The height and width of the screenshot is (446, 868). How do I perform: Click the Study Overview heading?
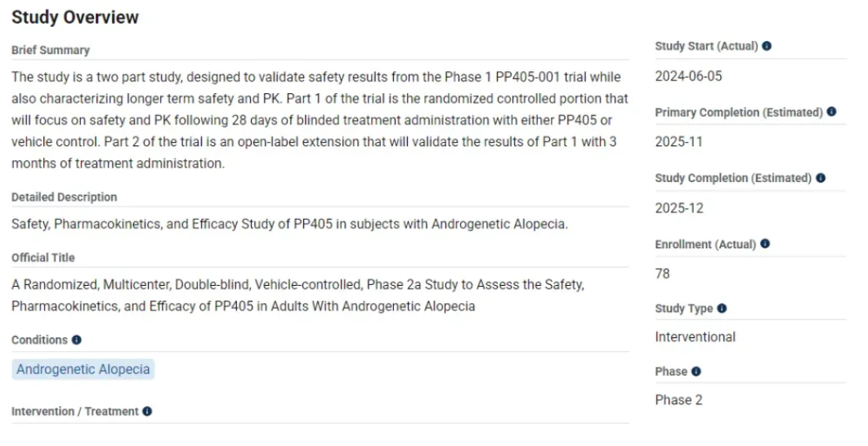[75, 17]
